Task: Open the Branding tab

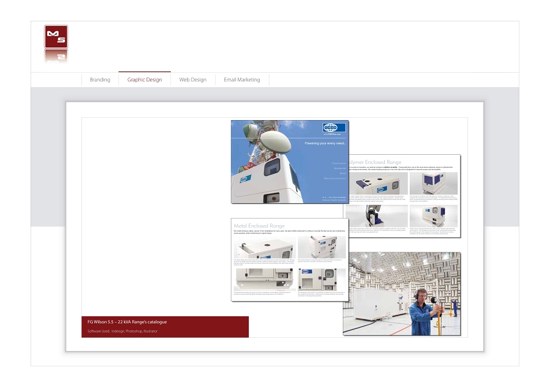Action: click(100, 80)
